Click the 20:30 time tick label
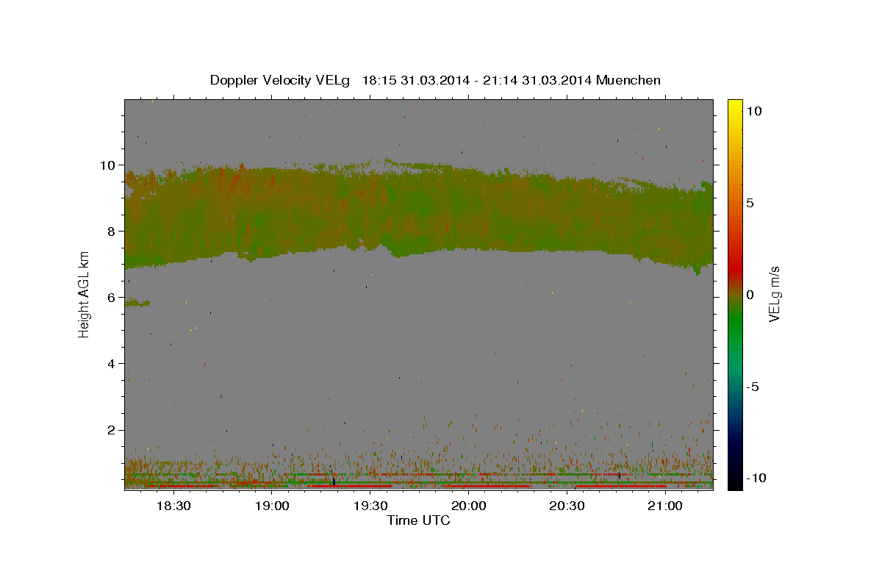The image size is (882, 588). point(567,506)
